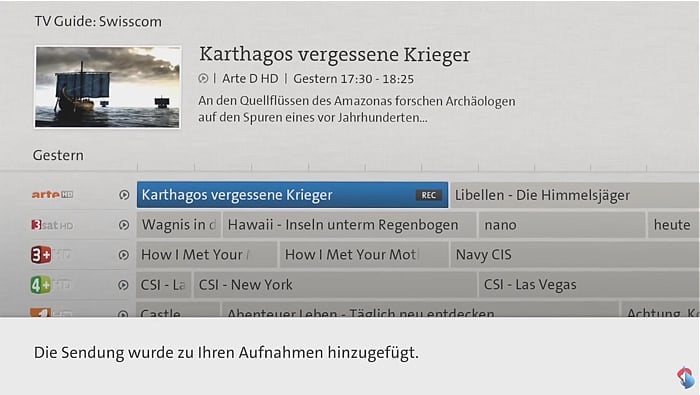Click the TV Guide: Swisscom header
Screen dimensions: 700x395
coord(98,21)
